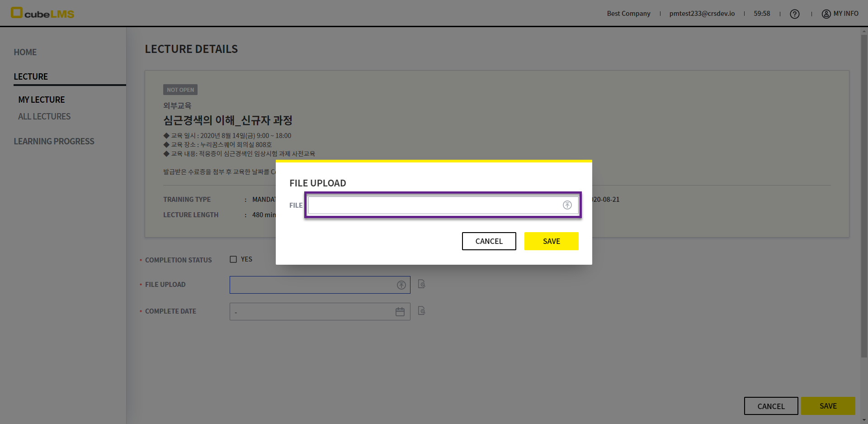Click the FILE input field in dialog

434,205
